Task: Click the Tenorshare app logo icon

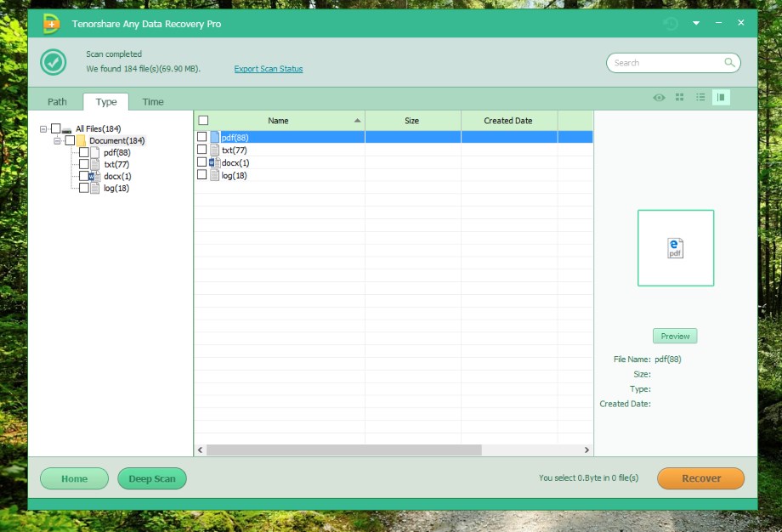Action: 51,24
